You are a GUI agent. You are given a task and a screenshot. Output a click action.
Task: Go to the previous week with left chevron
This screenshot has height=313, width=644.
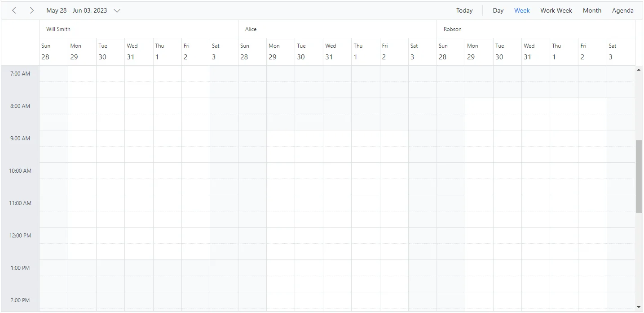pyautogui.click(x=14, y=10)
